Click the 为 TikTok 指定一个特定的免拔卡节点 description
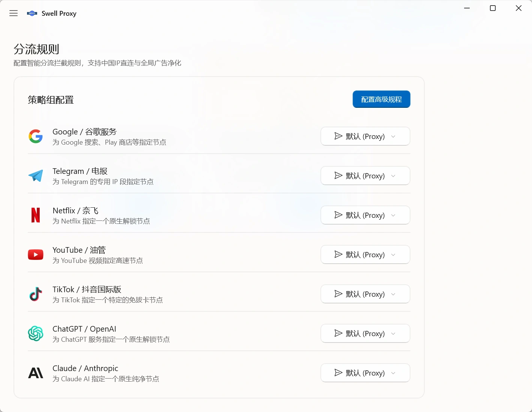Image resolution: width=532 pixels, height=412 pixels. click(x=108, y=300)
